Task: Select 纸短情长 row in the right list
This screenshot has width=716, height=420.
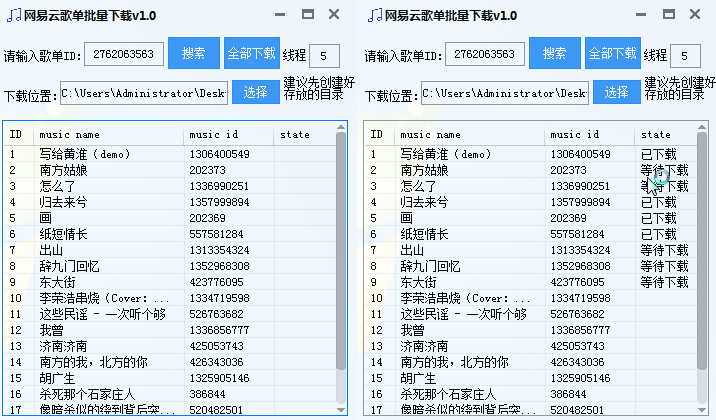Action: pos(425,234)
